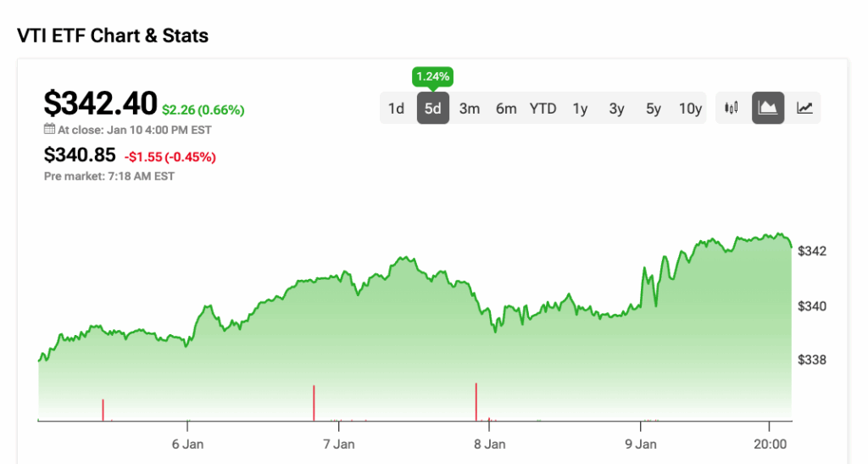Switch to candlestick chart view
868x464 pixels.
732,108
